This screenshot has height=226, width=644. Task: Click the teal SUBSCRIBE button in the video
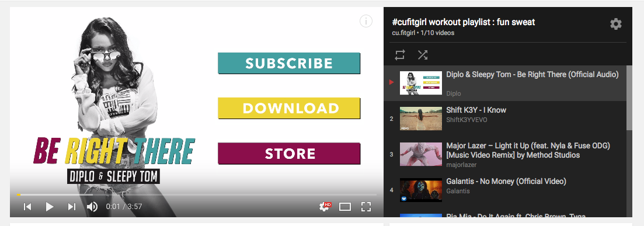click(x=289, y=63)
